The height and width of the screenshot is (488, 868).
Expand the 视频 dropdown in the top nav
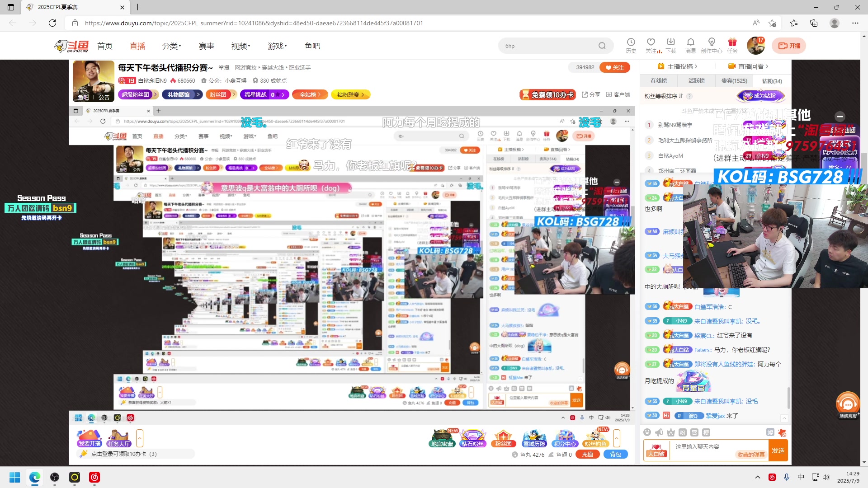[241, 46]
